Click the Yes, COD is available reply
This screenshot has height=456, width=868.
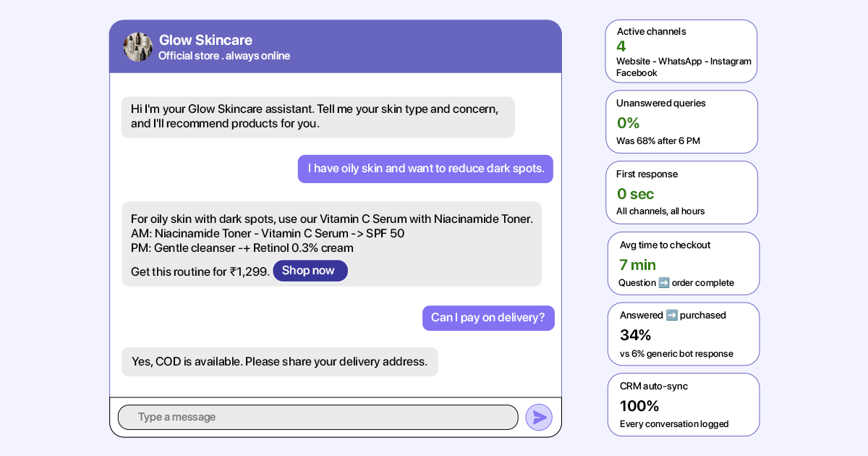click(x=280, y=361)
